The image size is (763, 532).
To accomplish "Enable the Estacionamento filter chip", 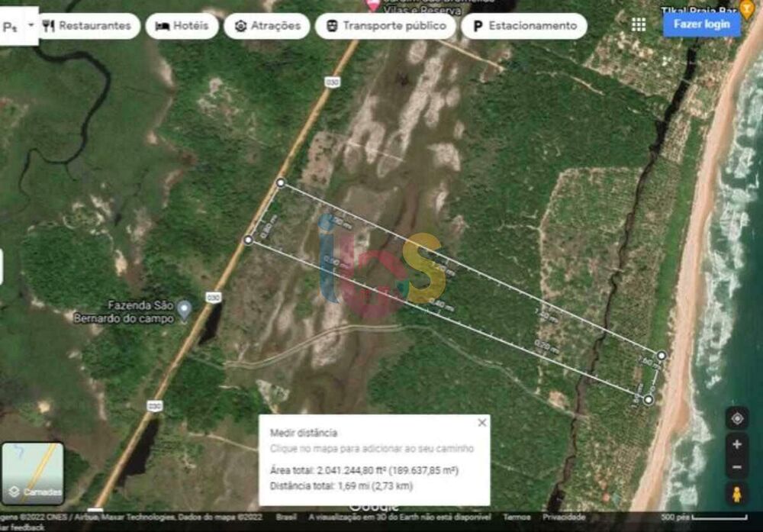I will (524, 26).
